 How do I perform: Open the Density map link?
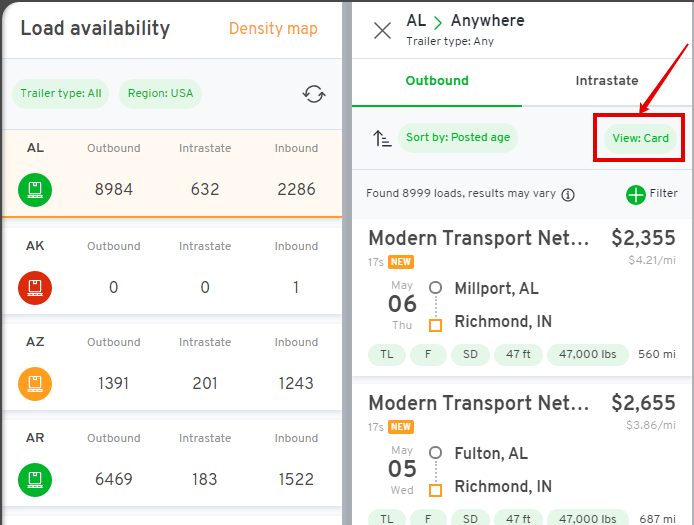tap(273, 28)
